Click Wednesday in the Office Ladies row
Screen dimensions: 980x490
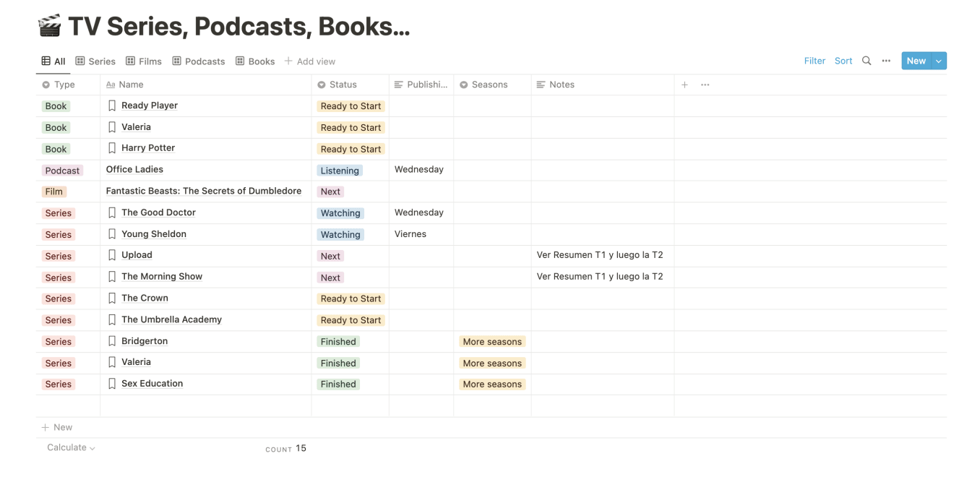coord(419,169)
